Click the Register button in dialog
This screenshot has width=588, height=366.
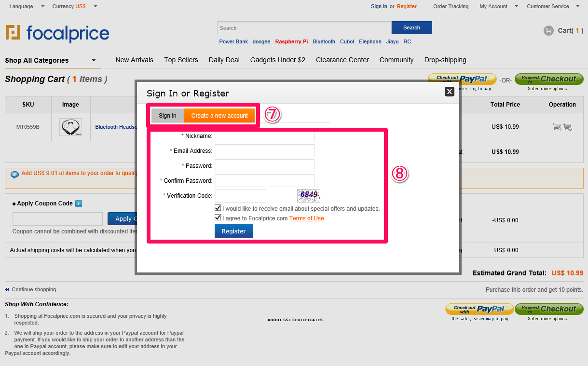click(x=233, y=231)
